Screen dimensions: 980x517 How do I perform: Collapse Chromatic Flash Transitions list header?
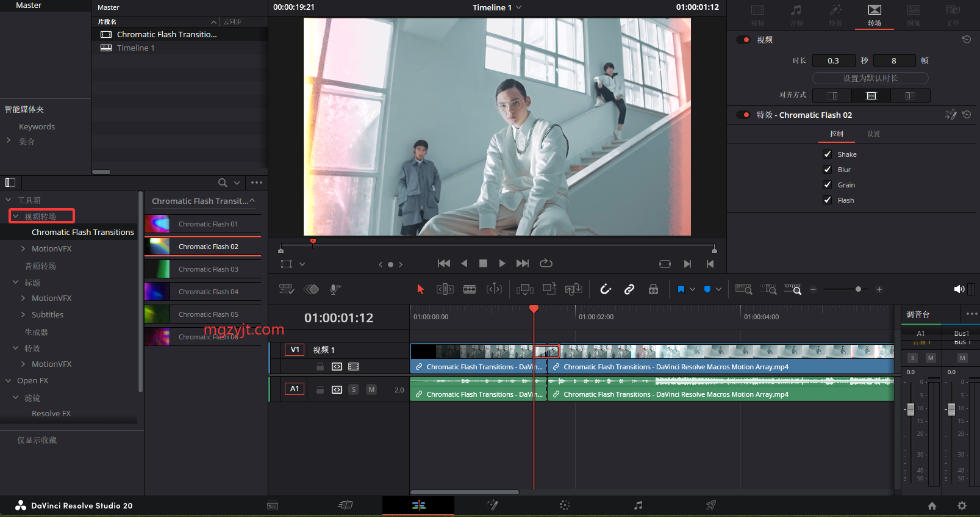pos(252,201)
